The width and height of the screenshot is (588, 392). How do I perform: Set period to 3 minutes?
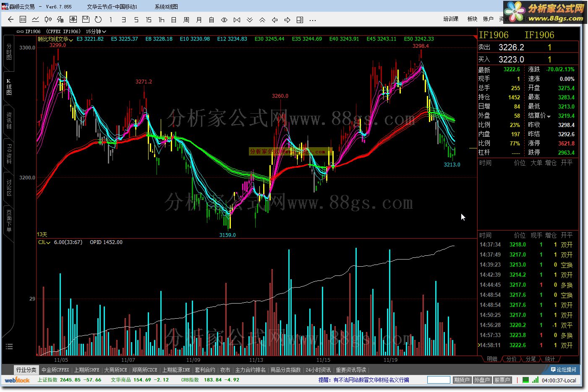tap(123, 20)
